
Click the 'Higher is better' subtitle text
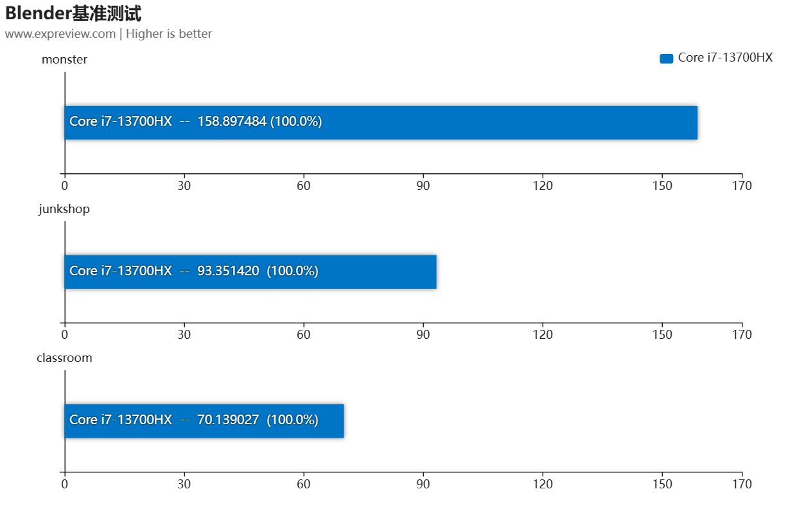tap(169, 34)
